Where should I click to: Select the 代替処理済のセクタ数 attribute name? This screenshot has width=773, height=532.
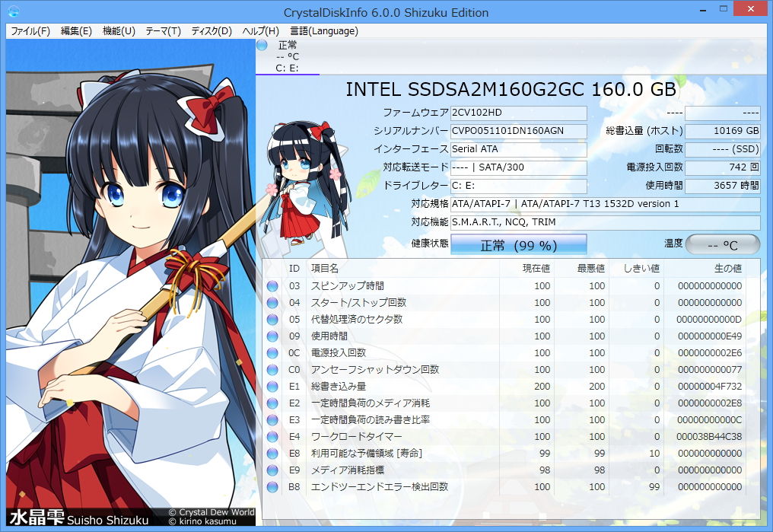point(357,320)
